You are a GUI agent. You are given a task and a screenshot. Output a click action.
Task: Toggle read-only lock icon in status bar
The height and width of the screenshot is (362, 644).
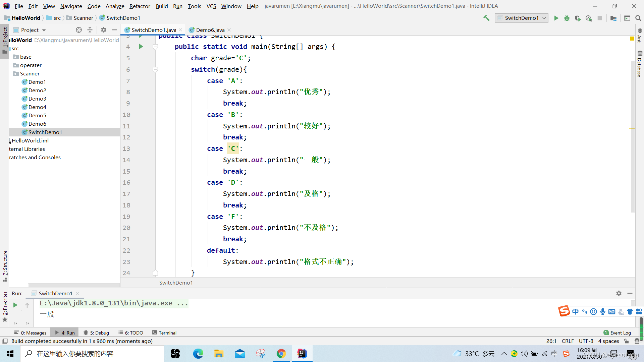pos(626,341)
